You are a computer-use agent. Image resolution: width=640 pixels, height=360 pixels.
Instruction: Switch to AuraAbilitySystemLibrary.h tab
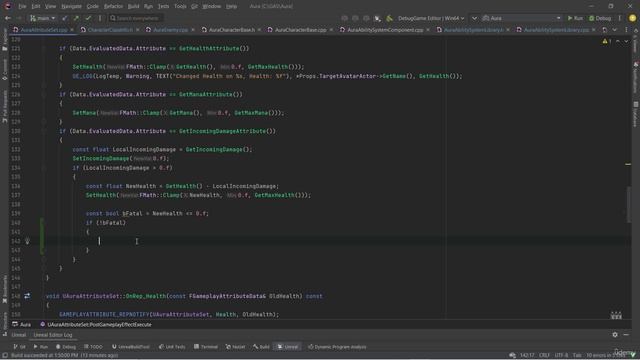click(473, 30)
